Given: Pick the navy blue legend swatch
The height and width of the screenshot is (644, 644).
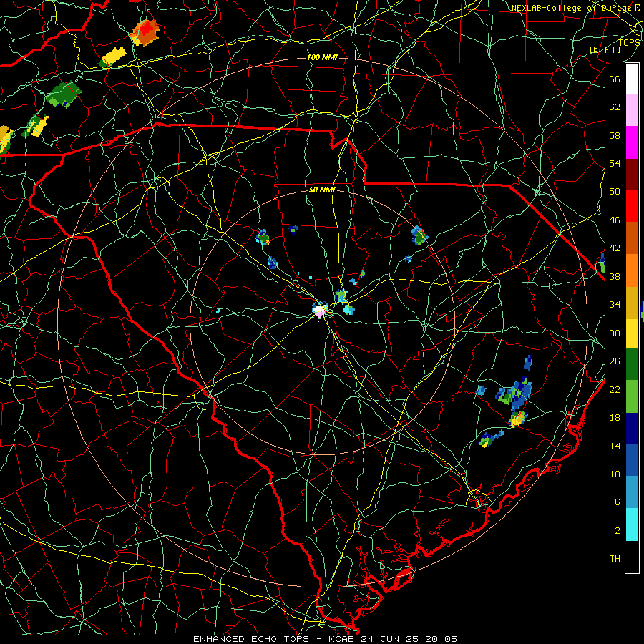Looking at the screenshot, I should pyautogui.click(x=632, y=429).
